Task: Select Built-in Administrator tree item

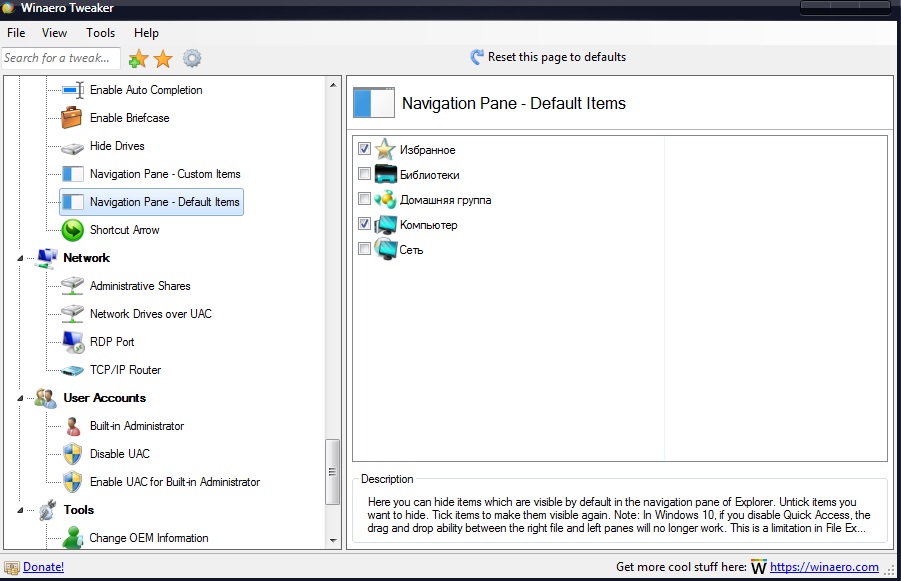Action: tap(137, 426)
